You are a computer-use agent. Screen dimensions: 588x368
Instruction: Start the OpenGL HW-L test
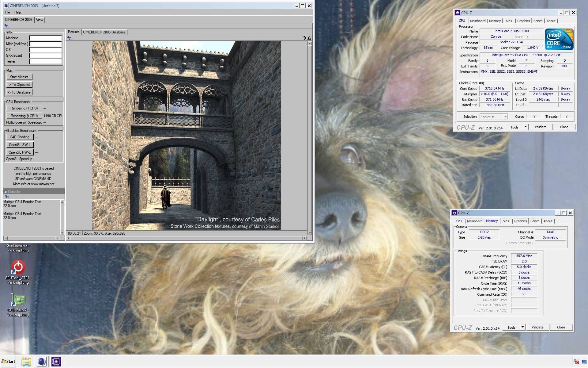pos(20,152)
